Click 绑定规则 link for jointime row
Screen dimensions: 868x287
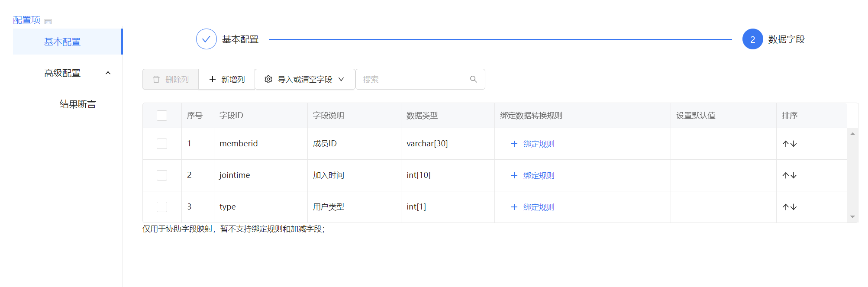click(x=539, y=175)
